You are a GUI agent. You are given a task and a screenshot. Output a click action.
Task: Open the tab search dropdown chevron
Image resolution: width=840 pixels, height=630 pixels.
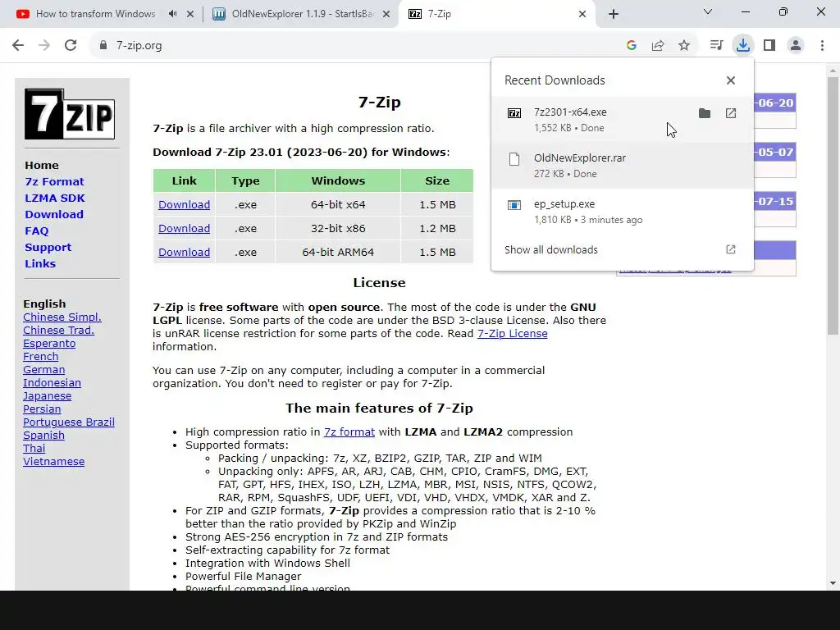[708, 11]
